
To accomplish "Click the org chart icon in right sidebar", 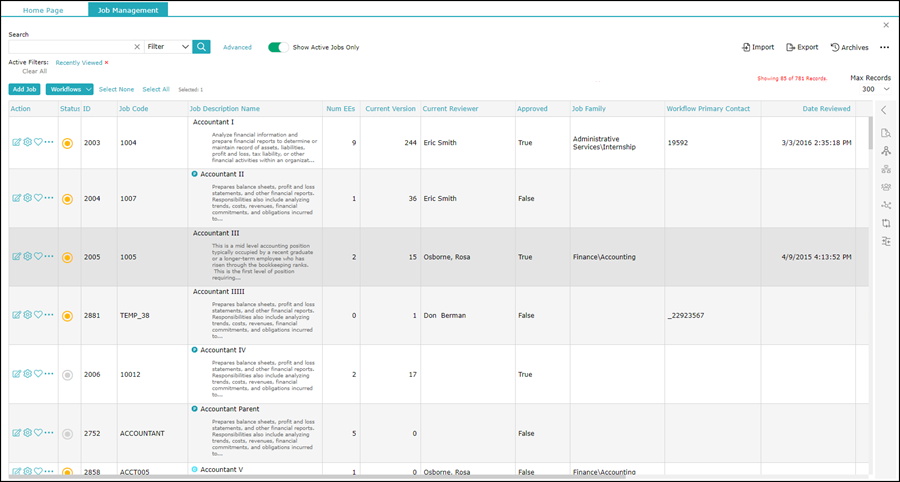I will tap(885, 169).
